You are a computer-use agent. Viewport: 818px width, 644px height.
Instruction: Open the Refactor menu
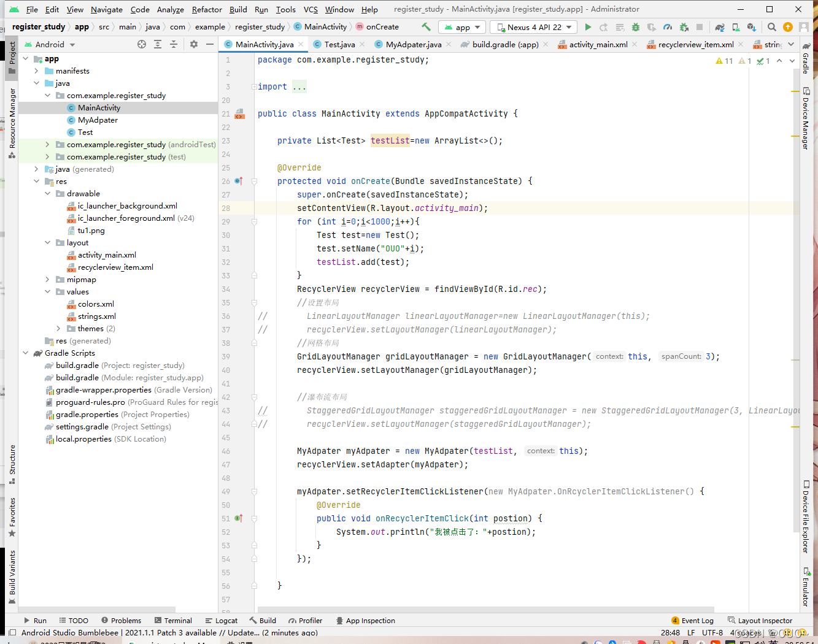(207, 9)
